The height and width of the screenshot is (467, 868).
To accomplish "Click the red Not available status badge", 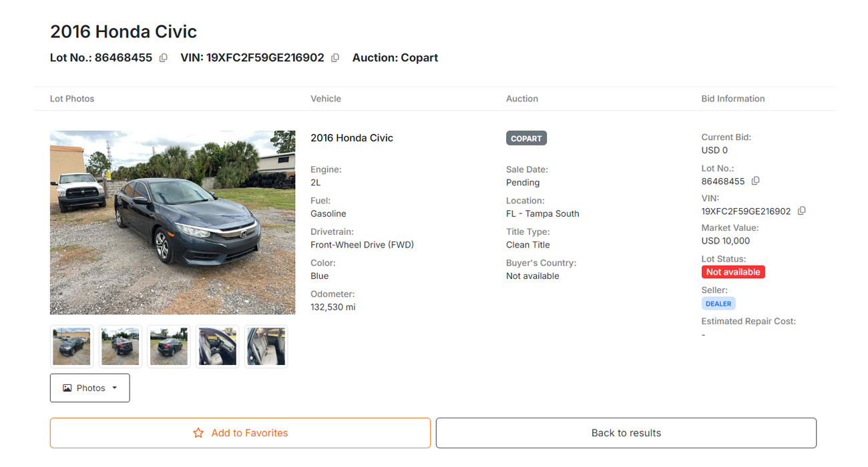I will [733, 272].
